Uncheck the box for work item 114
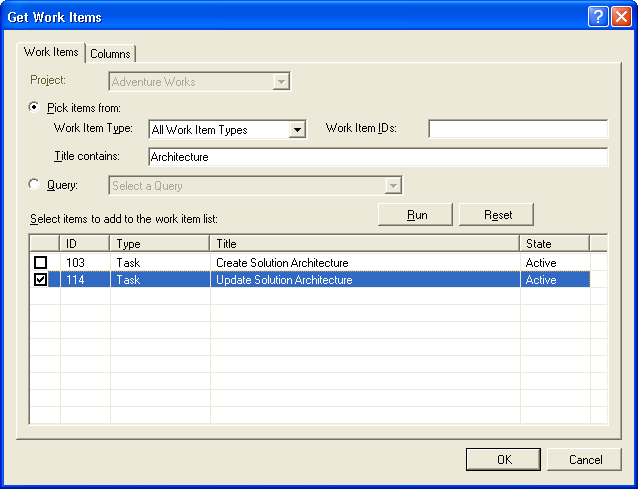 [40, 280]
